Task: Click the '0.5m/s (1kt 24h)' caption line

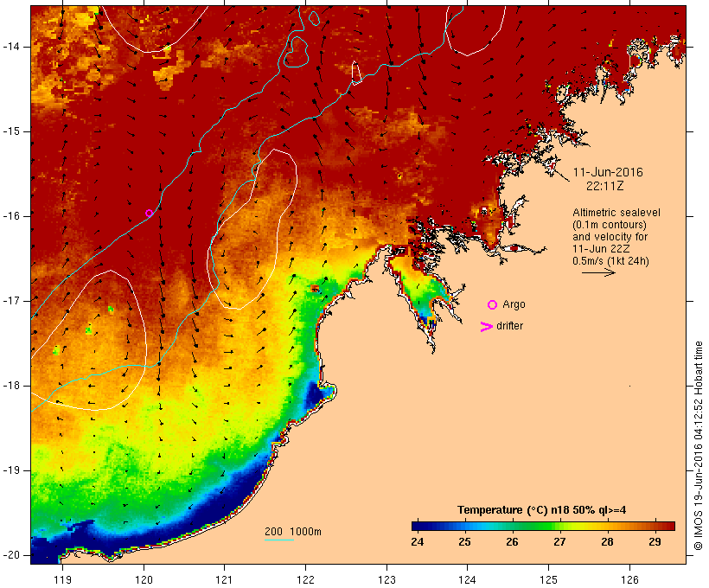Action: (x=610, y=261)
